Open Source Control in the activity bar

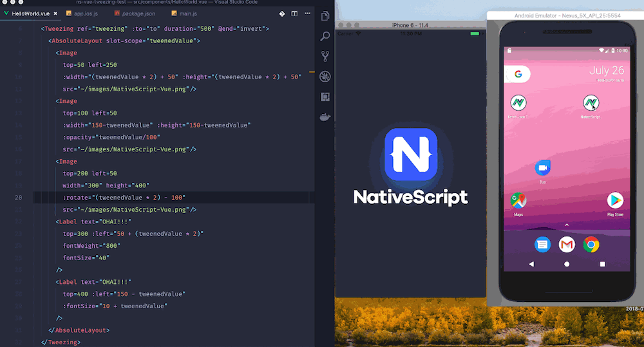pyautogui.click(x=325, y=56)
